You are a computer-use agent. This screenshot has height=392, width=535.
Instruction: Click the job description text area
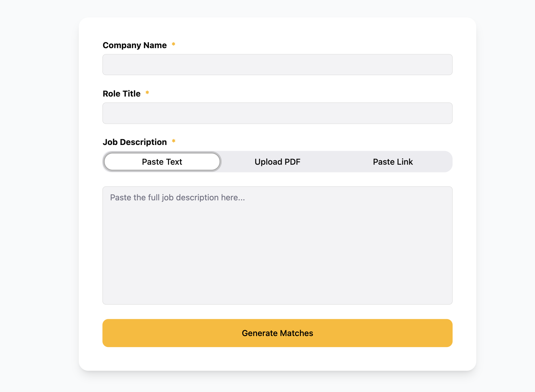tap(277, 245)
